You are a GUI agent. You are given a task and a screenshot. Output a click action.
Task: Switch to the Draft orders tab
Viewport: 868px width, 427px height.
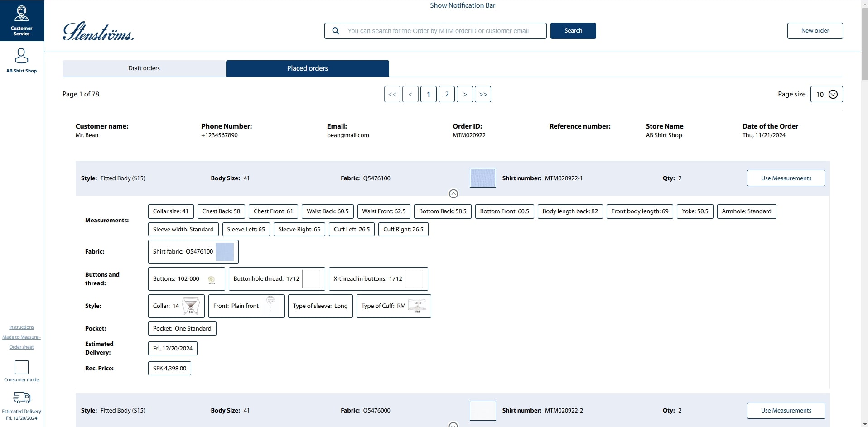pos(144,68)
